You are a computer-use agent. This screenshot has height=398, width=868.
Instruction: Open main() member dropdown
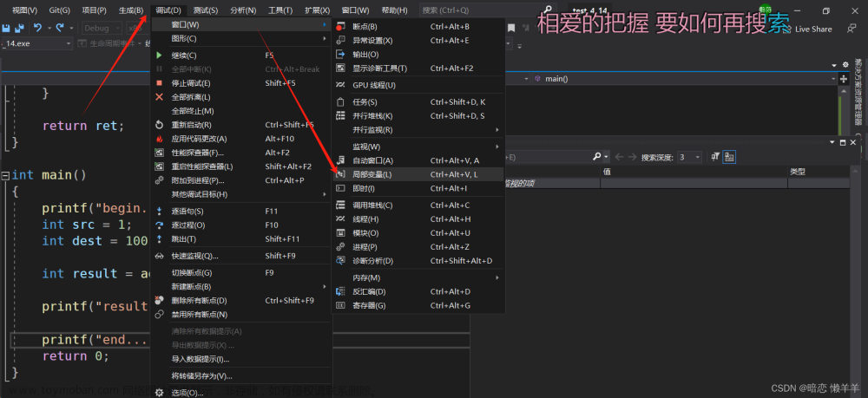point(684,79)
